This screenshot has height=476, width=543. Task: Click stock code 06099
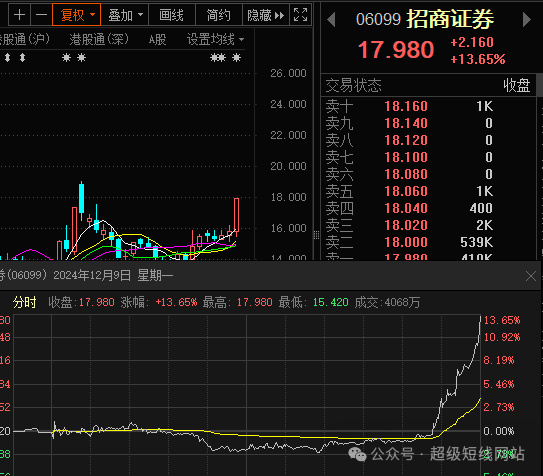pos(378,19)
